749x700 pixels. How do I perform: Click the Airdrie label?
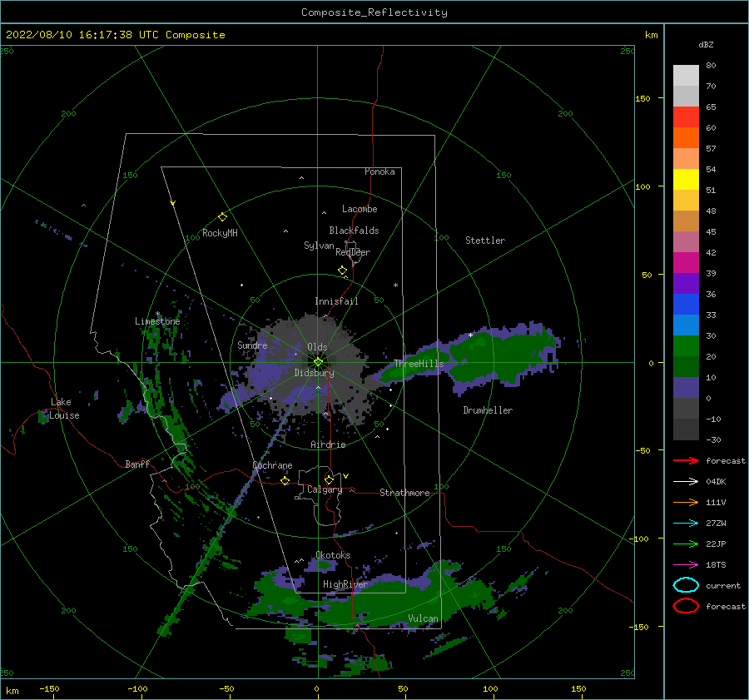click(x=328, y=444)
